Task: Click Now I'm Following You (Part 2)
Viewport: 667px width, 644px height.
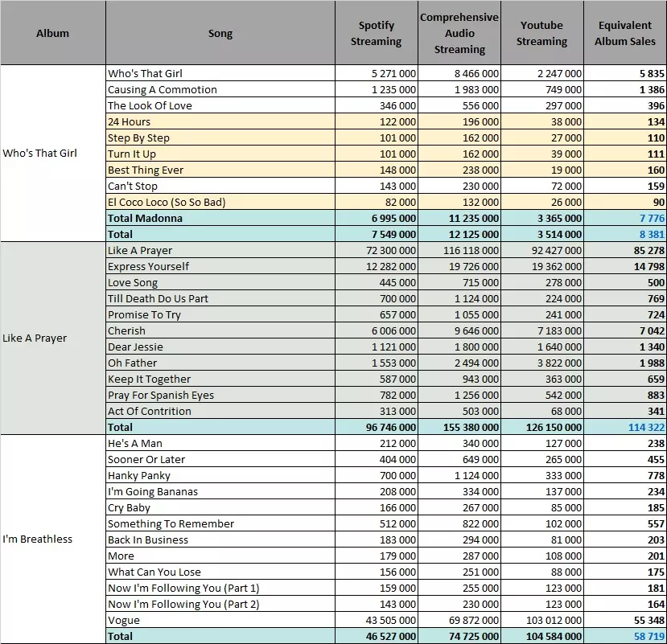Action: tap(220, 605)
